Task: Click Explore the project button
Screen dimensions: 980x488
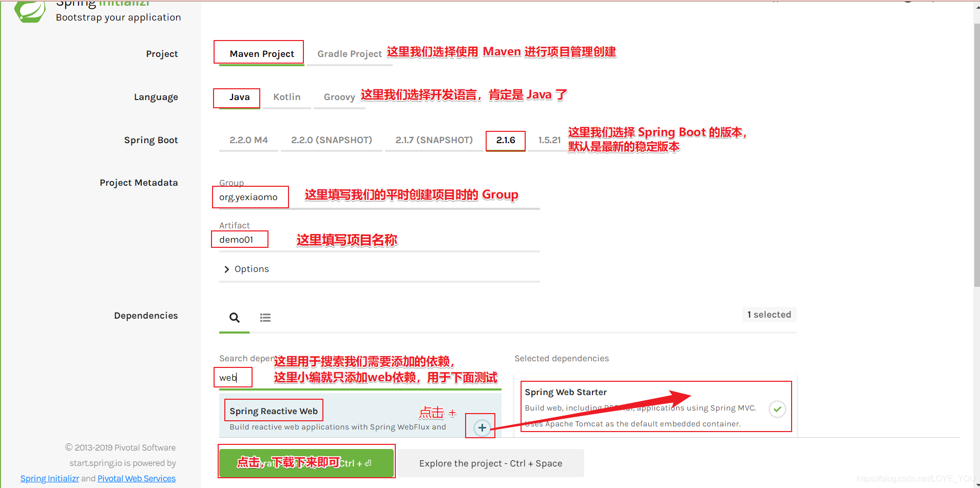Action: [x=491, y=463]
